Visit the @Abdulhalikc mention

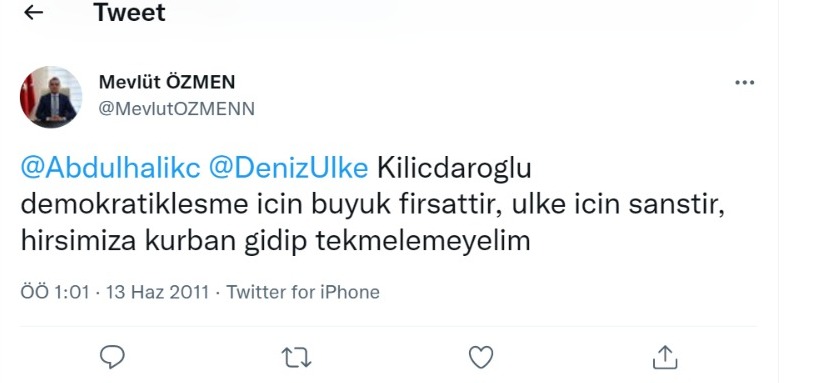[110, 169]
